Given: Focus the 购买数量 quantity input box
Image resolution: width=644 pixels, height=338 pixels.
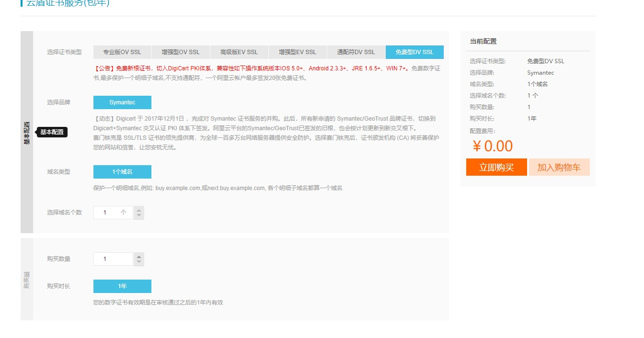Looking at the screenshot, I should [113, 259].
